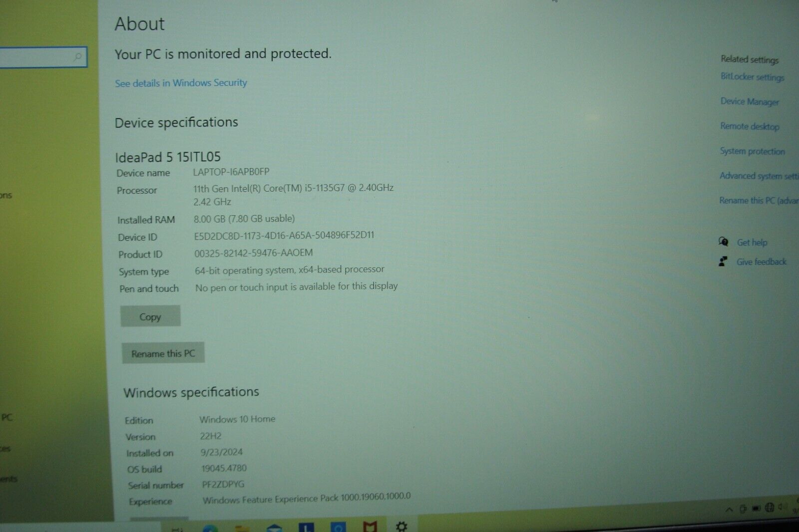
Task: Select installed on date 9/23/2024
Action: pos(222,452)
